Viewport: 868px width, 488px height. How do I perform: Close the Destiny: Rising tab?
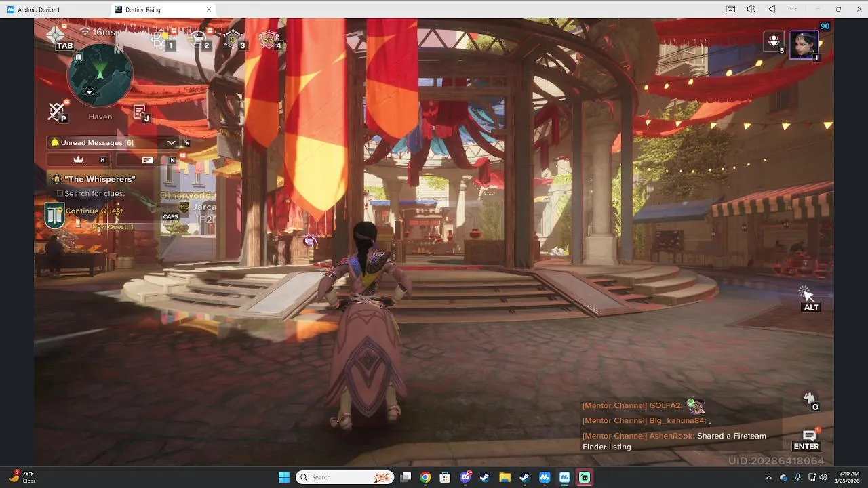point(209,9)
